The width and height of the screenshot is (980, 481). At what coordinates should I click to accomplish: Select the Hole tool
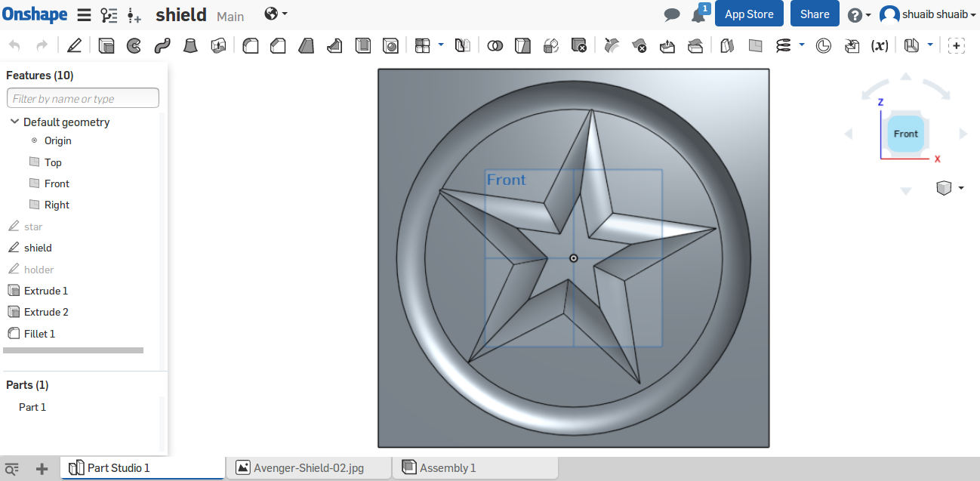(x=390, y=46)
